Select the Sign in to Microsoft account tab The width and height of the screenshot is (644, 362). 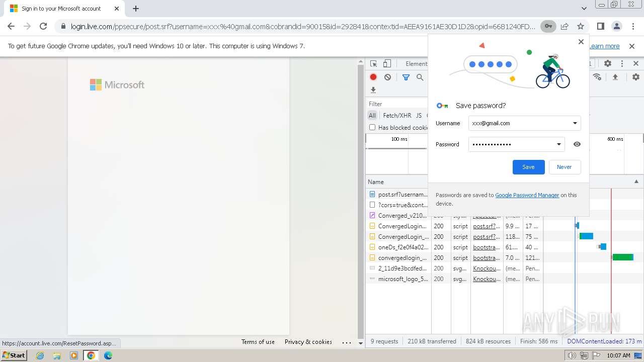coord(64,9)
